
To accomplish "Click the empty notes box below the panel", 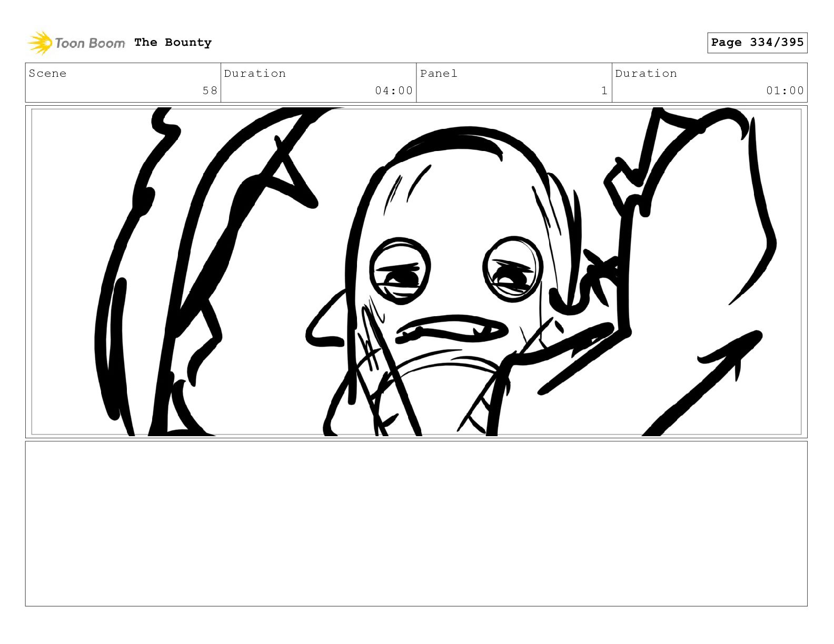I will point(416,524).
